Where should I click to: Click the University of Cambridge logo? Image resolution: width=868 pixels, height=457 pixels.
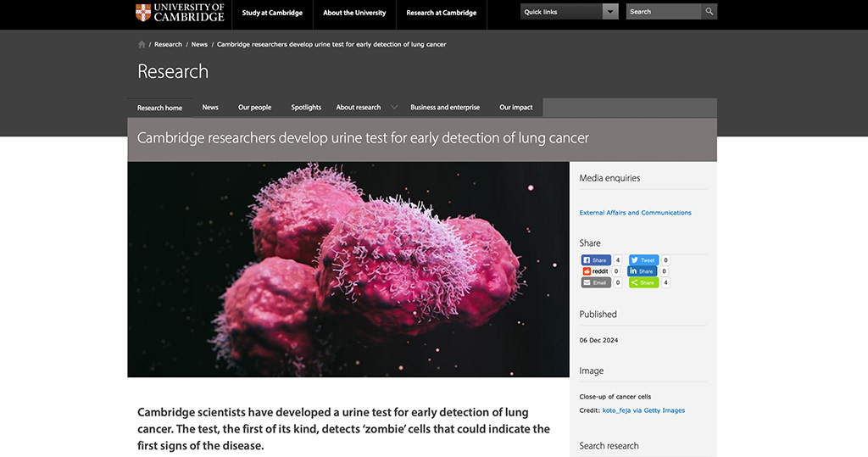coord(180,13)
